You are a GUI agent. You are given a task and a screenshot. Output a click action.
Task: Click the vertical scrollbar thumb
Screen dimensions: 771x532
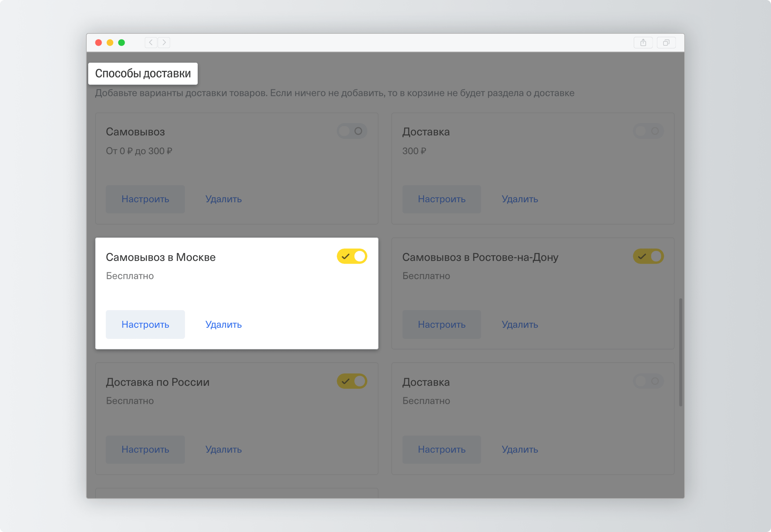tap(680, 352)
